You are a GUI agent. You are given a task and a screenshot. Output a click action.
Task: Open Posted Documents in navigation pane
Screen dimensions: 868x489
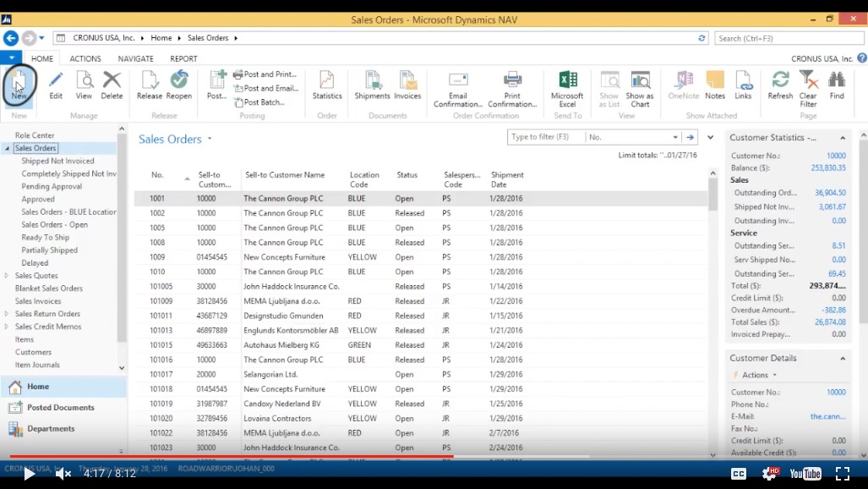tap(63, 408)
